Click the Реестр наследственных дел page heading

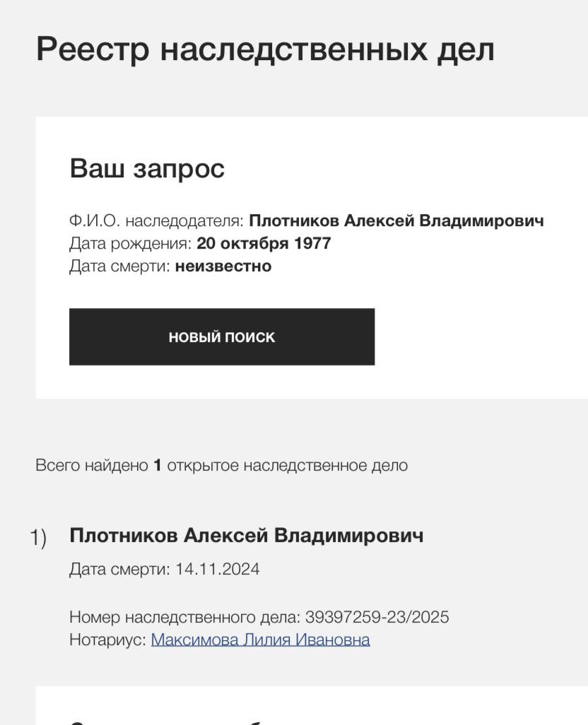(x=265, y=50)
